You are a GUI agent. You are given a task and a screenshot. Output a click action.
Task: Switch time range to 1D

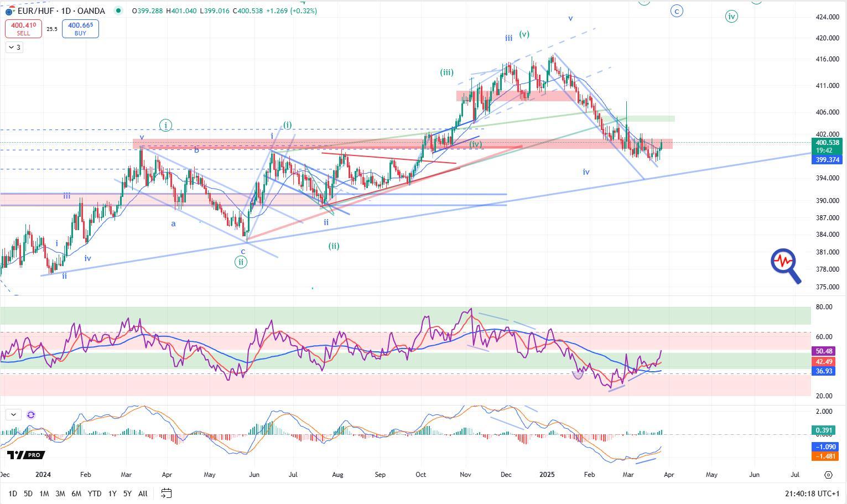pos(12,493)
